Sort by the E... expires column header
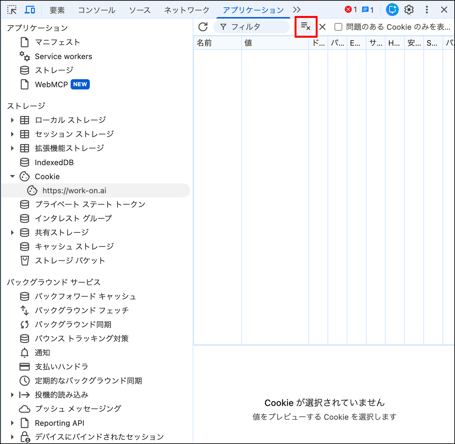455x444 pixels. tap(357, 43)
